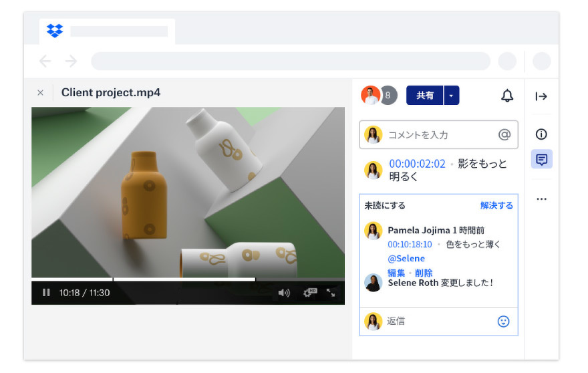Open HD quality settings gear

click(310, 292)
